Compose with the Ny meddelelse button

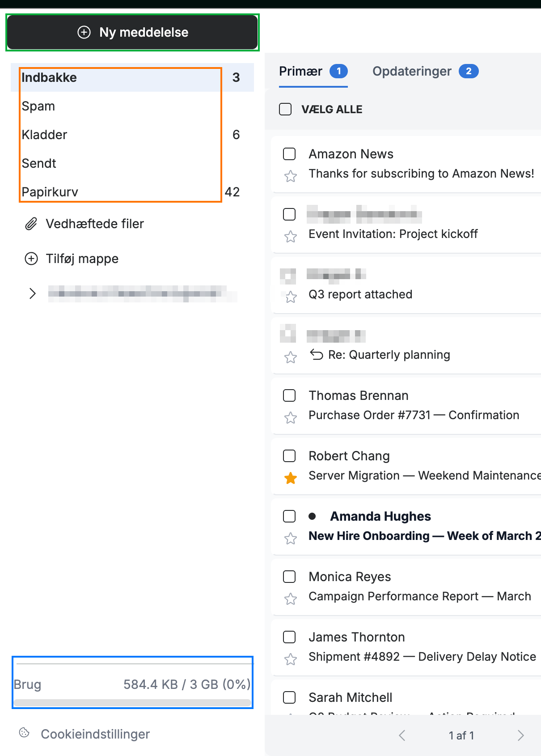click(132, 32)
